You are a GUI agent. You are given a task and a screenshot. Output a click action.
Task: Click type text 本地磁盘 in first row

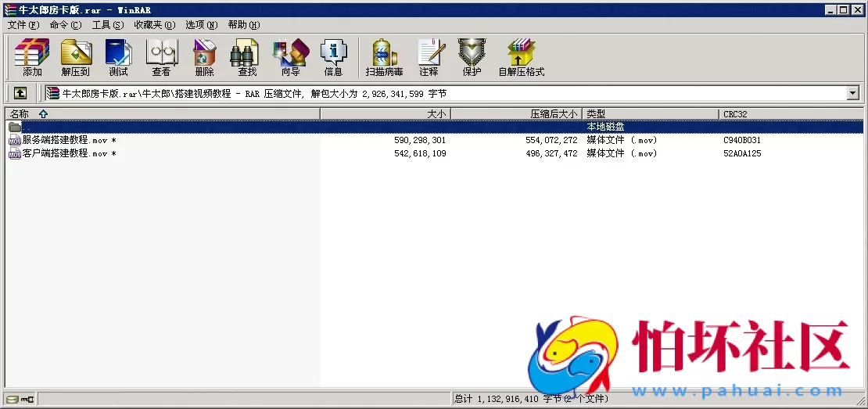coord(605,127)
